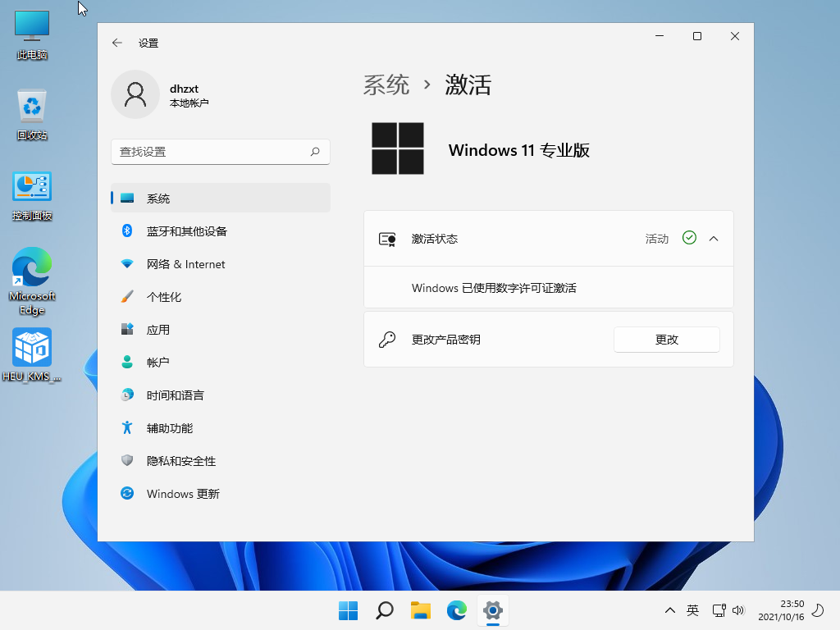Show hidden tray icons chevron

click(x=669, y=610)
